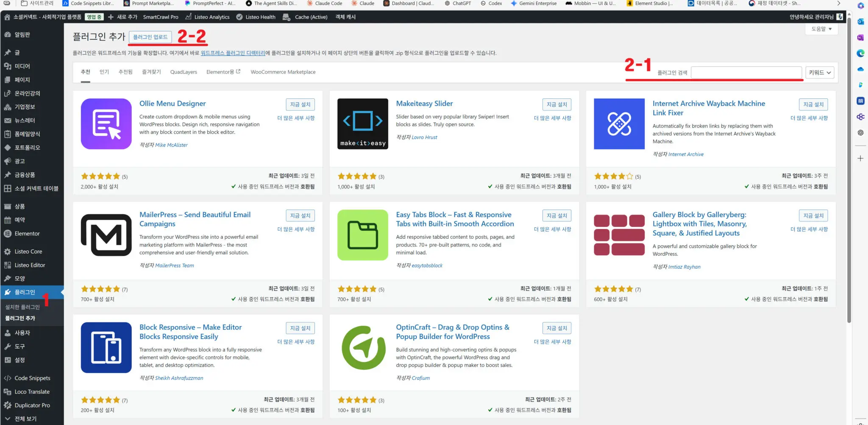Open the 새로 추가 admin bar menu
The width and height of the screenshot is (868, 425).
click(122, 17)
